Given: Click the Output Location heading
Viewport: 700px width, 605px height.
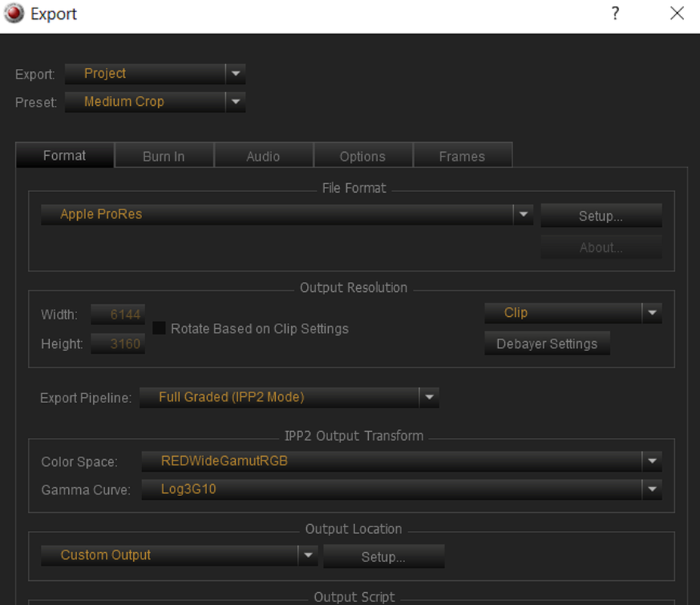Looking at the screenshot, I should coord(354,529).
